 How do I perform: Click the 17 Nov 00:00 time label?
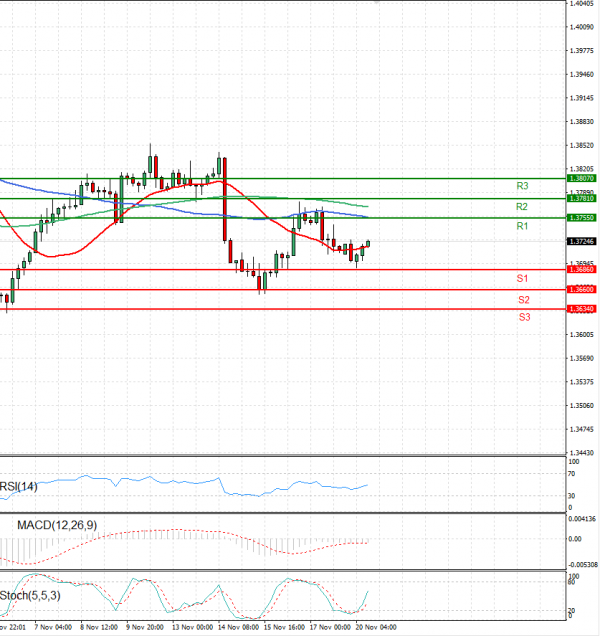click(x=330, y=627)
